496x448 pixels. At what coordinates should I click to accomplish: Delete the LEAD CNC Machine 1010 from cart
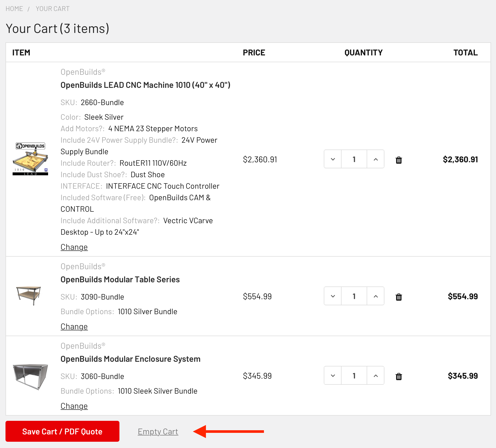[399, 160]
